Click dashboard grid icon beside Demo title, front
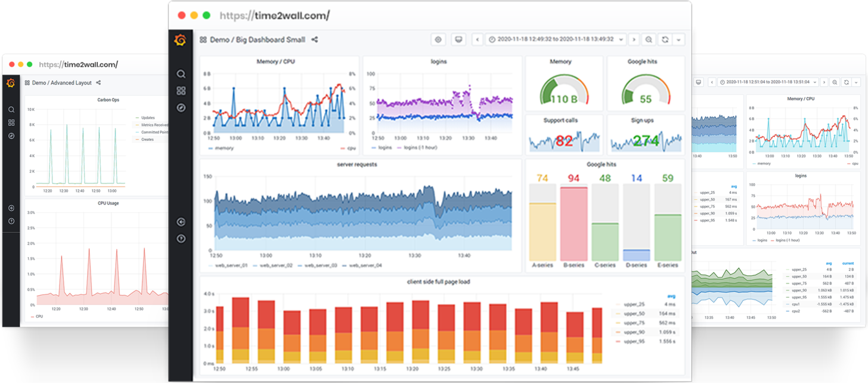The height and width of the screenshot is (383, 868). point(203,39)
